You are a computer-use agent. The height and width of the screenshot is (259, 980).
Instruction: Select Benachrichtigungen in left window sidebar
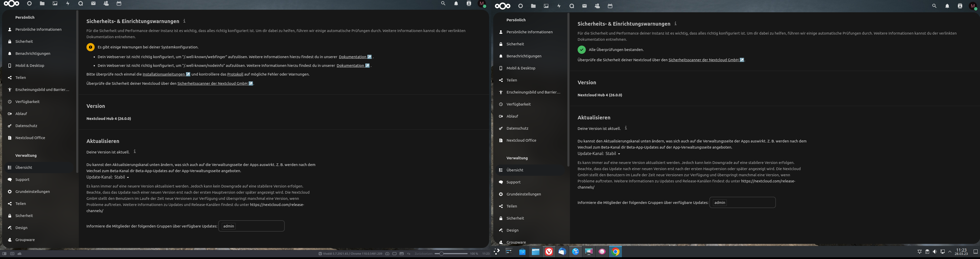point(38,54)
